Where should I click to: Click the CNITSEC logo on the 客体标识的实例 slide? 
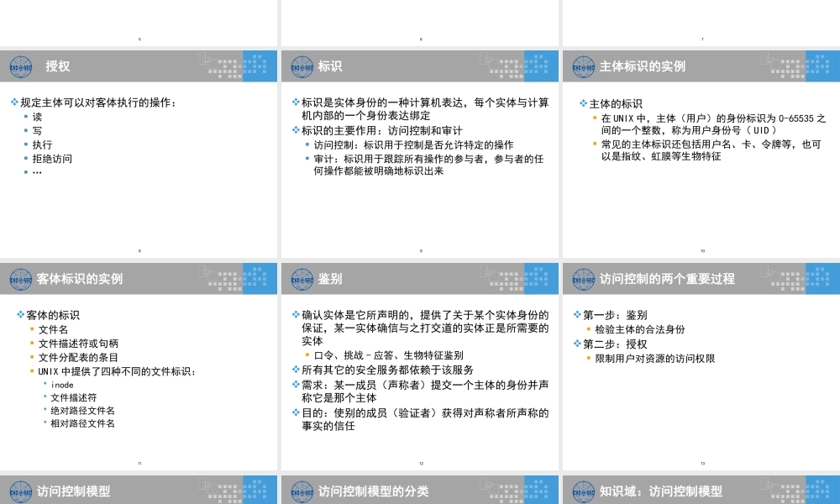tap(21, 280)
